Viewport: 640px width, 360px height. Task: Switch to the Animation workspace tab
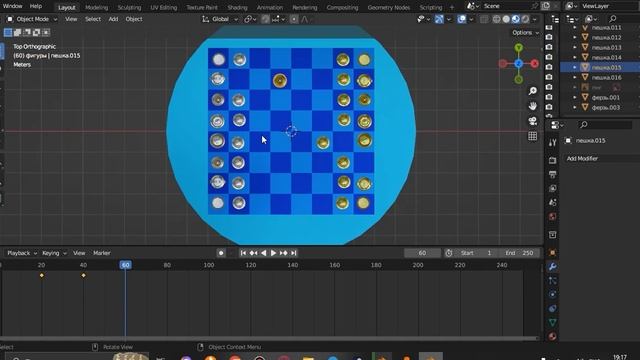point(269,7)
